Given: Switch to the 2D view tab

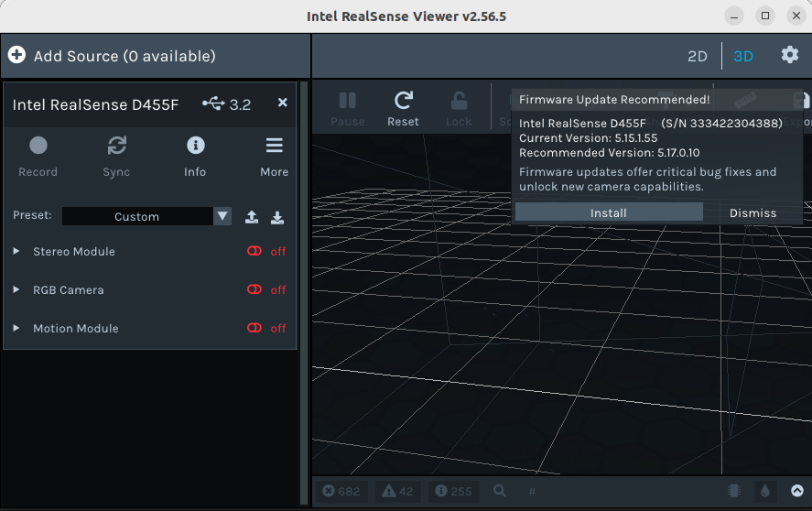Looking at the screenshot, I should click(698, 56).
